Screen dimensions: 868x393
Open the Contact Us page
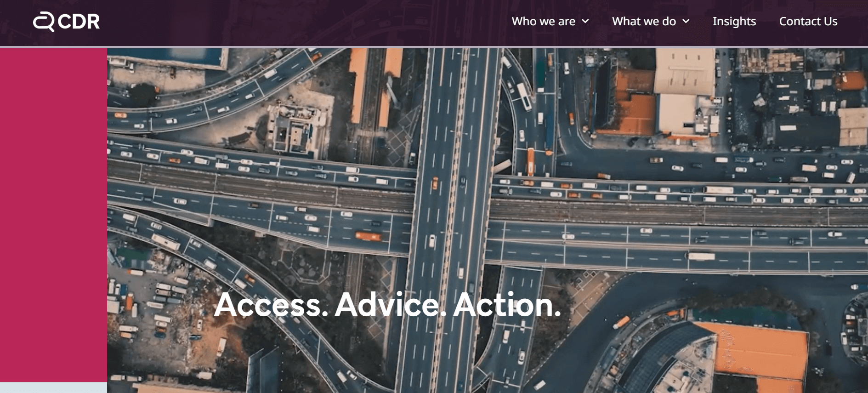(x=808, y=21)
